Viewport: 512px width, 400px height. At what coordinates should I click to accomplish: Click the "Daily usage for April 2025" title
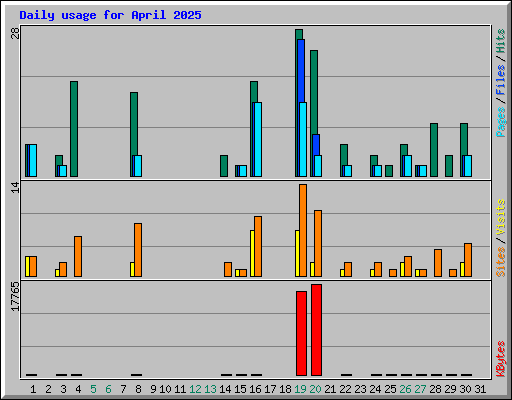[110, 15]
